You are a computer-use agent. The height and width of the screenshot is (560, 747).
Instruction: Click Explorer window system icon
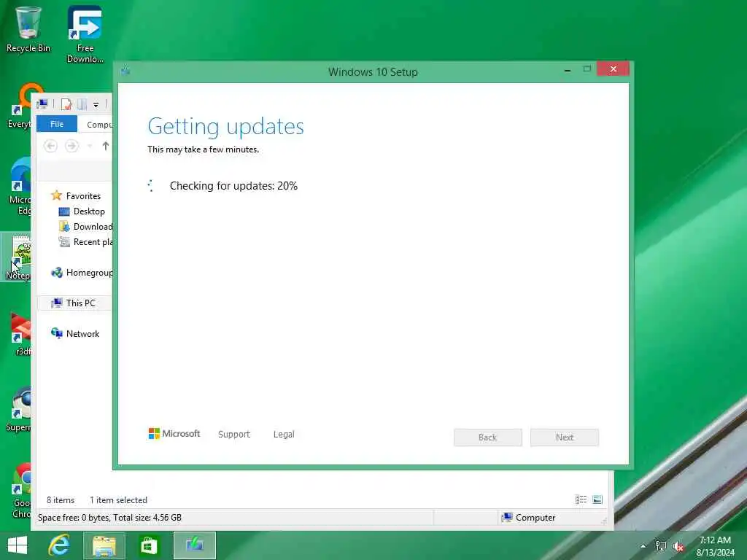click(42, 104)
